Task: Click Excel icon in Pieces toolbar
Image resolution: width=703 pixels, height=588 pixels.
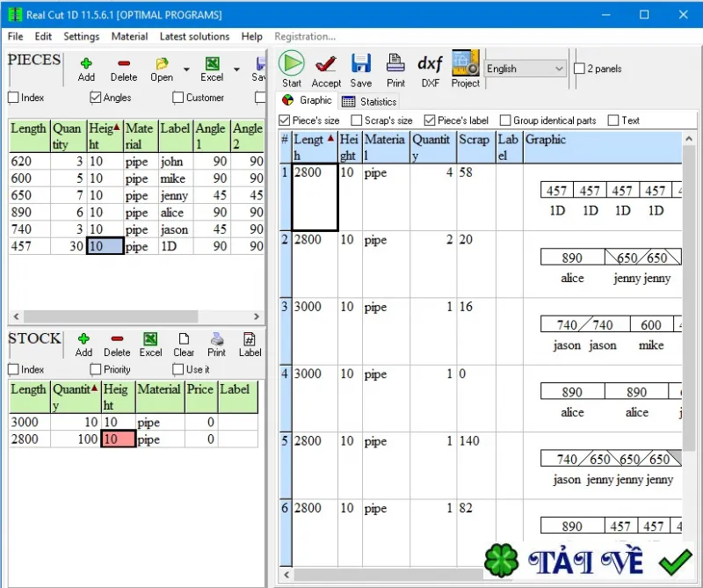Action: point(212,63)
